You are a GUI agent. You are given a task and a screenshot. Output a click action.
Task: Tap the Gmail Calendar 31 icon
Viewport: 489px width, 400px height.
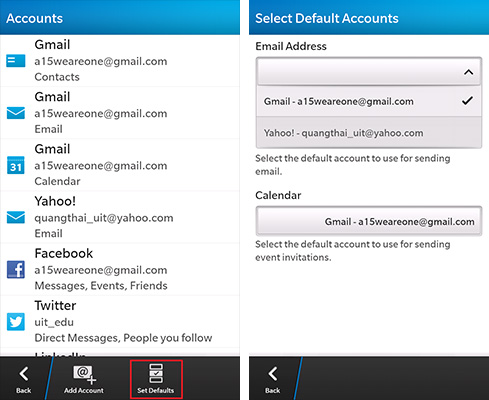(16, 165)
